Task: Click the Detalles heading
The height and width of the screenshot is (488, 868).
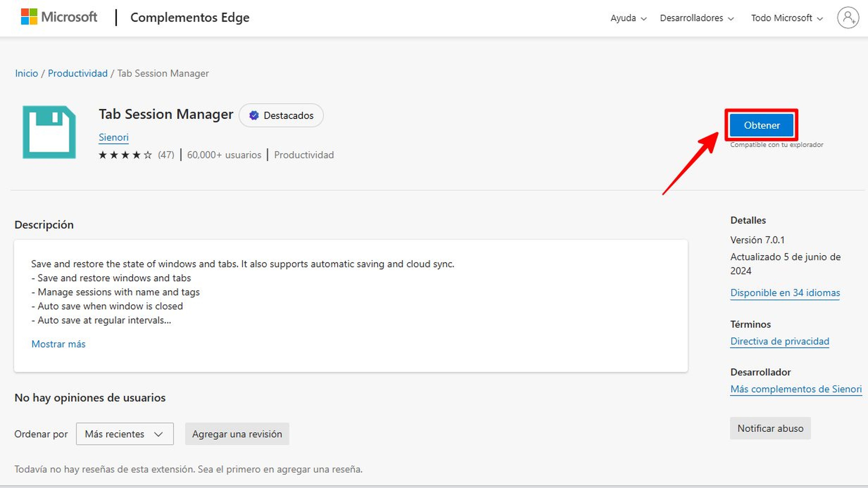Action: click(x=748, y=220)
